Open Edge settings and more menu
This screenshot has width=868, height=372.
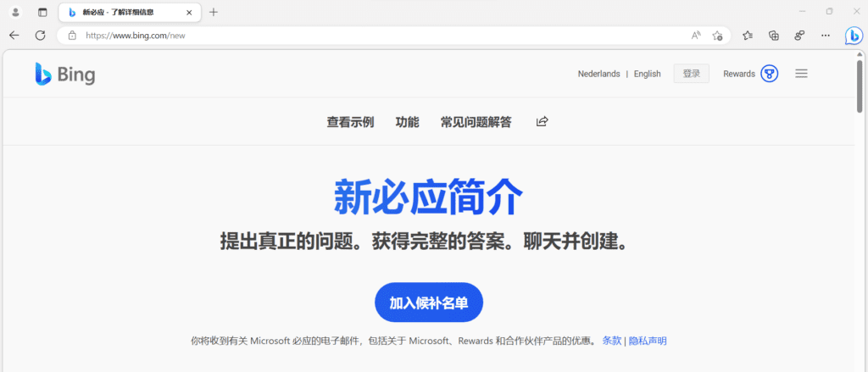(826, 36)
